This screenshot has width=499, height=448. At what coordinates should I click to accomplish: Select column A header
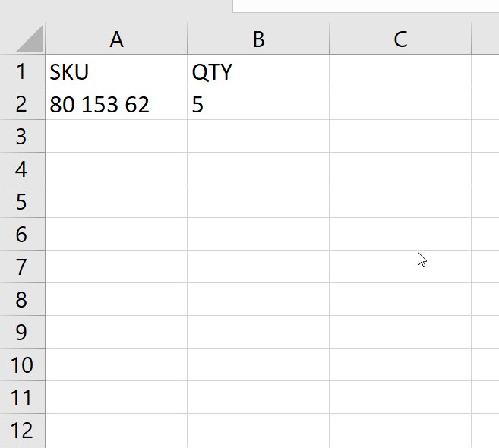point(116,39)
